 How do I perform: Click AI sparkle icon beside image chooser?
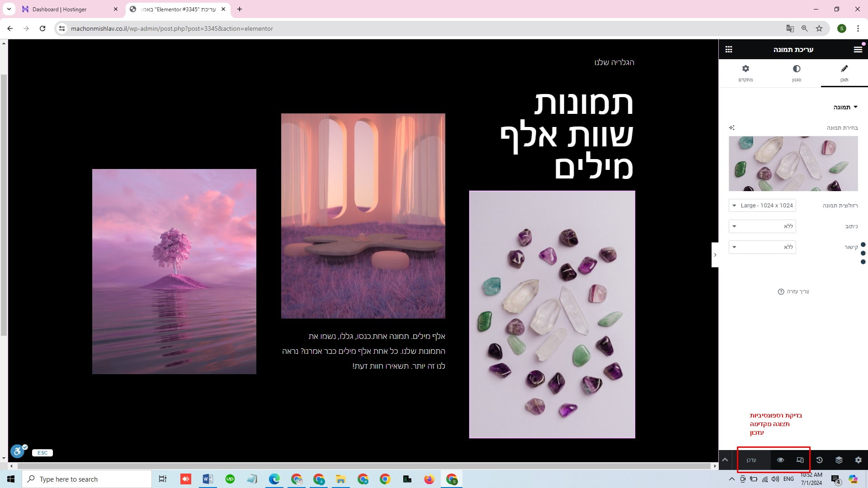[732, 128]
